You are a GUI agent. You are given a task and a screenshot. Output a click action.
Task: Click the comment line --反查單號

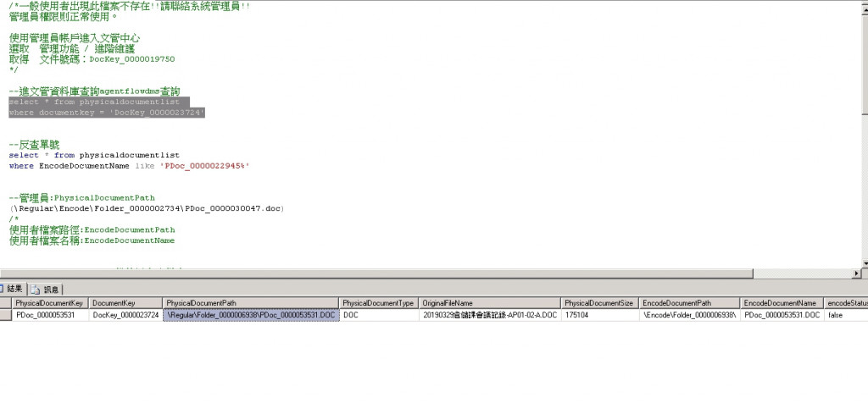pos(34,145)
